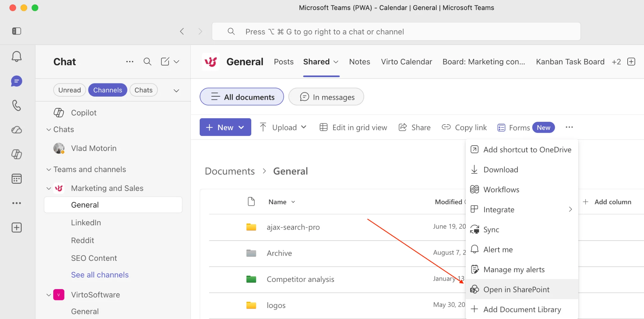This screenshot has width=644, height=319.
Task: Click the Marketing and Sales team logo
Action: (59, 188)
